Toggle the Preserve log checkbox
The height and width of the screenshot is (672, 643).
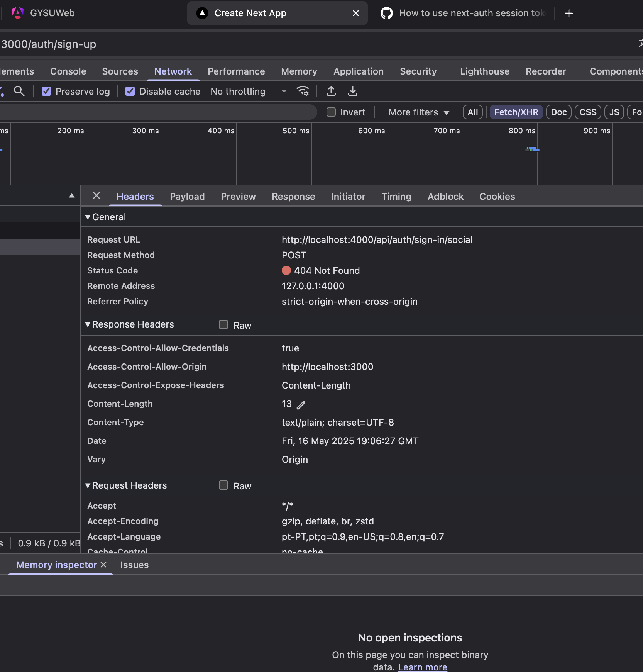(46, 91)
